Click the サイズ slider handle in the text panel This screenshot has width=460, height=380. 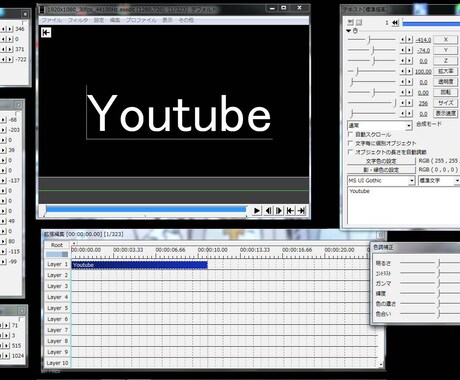tap(395, 103)
